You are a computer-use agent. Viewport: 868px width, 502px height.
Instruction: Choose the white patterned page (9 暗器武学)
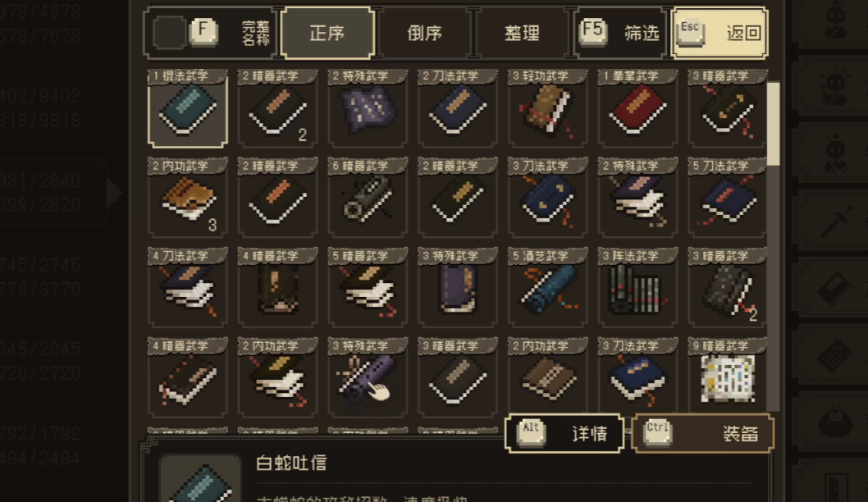pos(728,378)
